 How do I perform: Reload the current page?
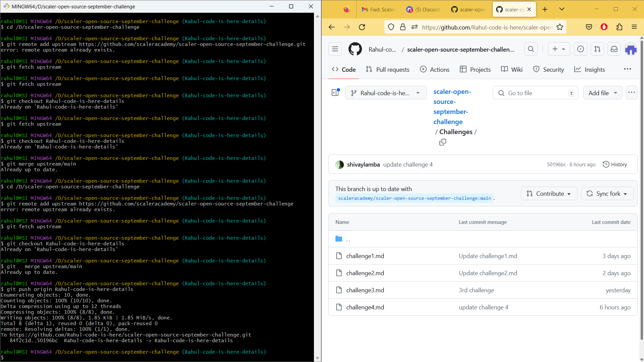tap(362, 27)
